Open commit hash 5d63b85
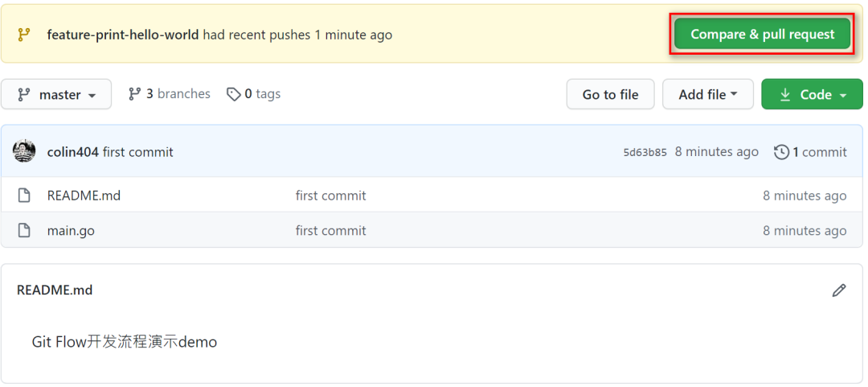The width and height of the screenshot is (868, 387). point(645,152)
